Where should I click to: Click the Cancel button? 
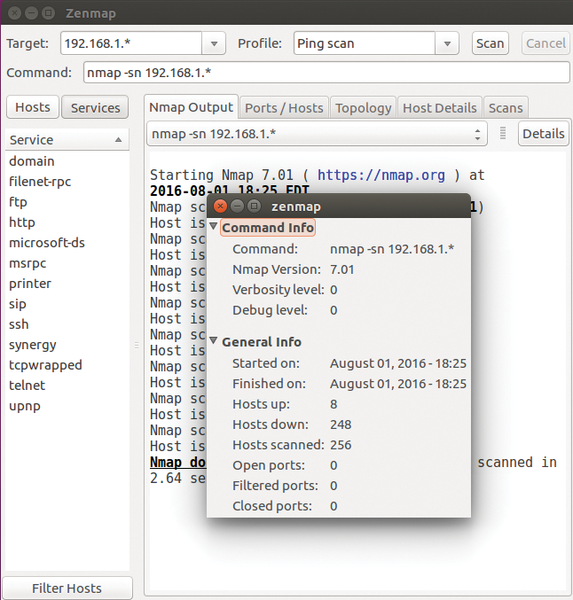pos(545,44)
